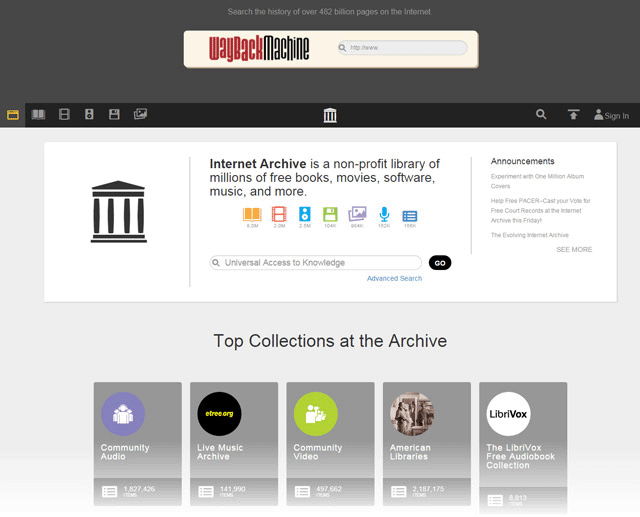Click the green floppy disk software icon

[x=330, y=214]
